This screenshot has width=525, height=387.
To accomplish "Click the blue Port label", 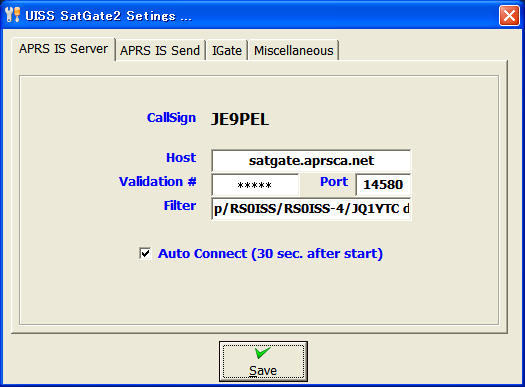I will pyautogui.click(x=334, y=182).
